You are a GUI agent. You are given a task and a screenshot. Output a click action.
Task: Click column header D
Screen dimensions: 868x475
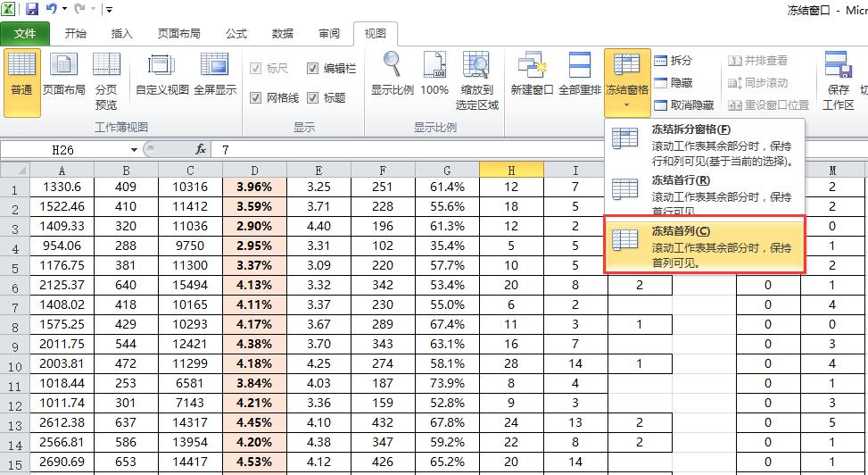(254, 170)
